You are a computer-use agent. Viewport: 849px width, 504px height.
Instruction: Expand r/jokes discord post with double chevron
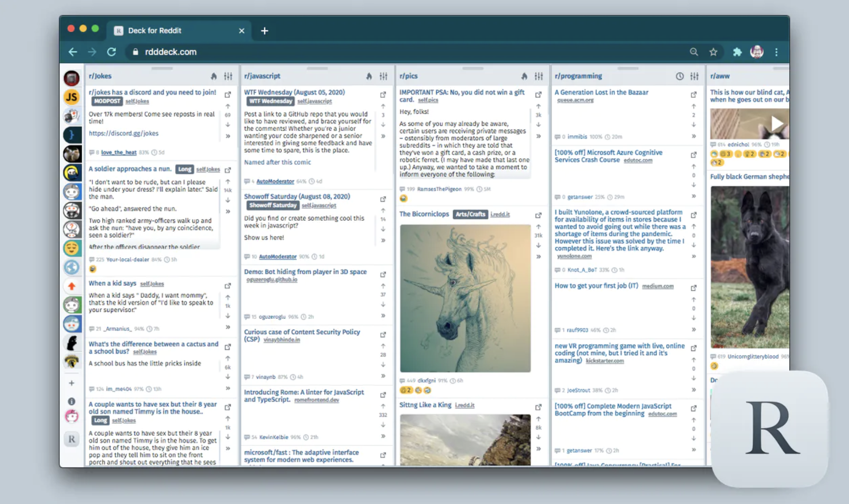[228, 136]
